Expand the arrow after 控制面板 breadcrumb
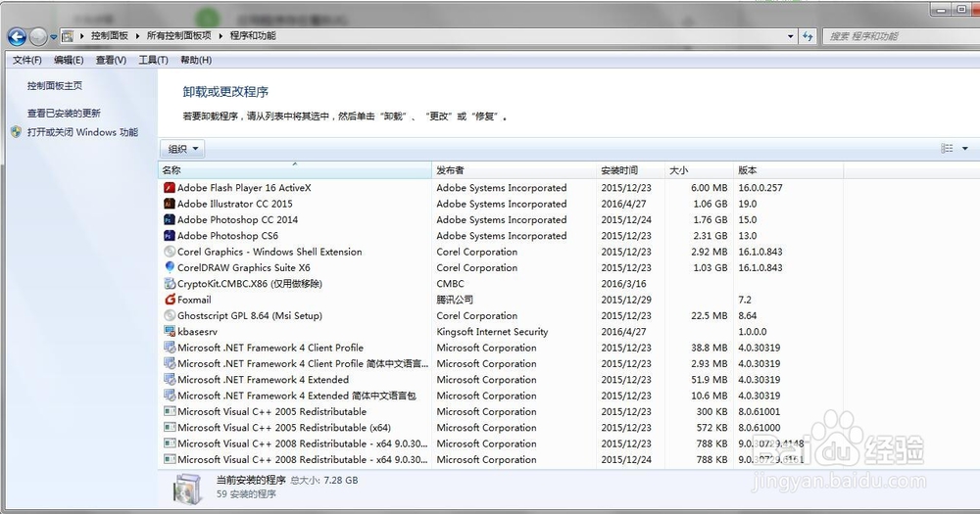 pyautogui.click(x=137, y=35)
